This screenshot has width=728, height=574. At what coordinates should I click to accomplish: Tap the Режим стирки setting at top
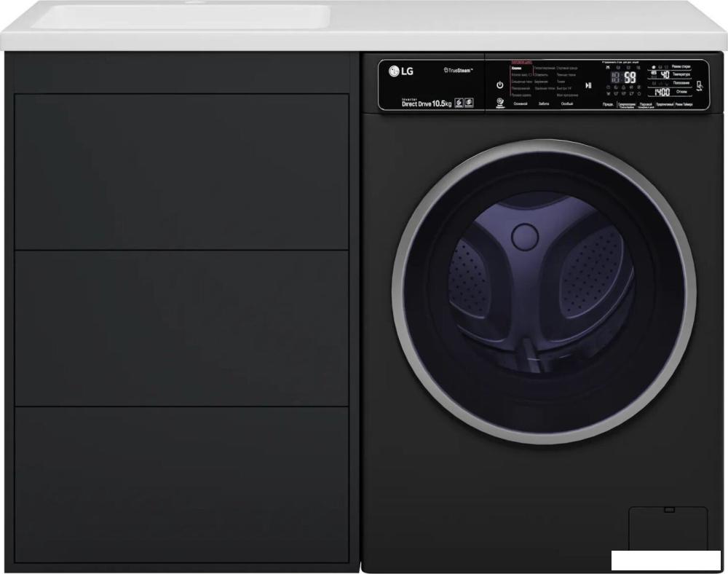670,67
